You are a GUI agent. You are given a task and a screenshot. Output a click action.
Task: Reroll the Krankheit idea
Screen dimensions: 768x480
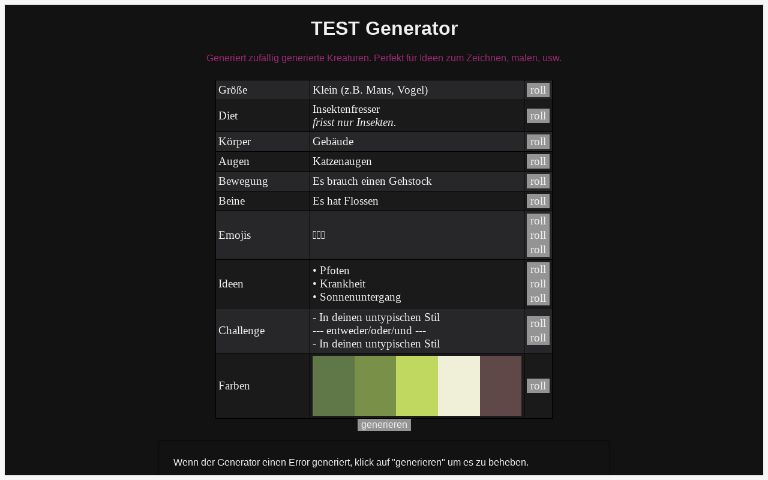538,284
